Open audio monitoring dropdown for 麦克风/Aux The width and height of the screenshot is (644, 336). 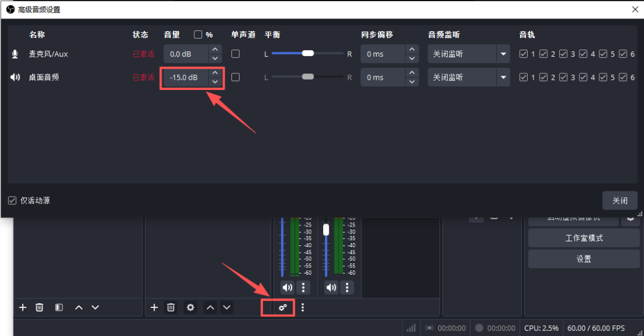[469, 54]
